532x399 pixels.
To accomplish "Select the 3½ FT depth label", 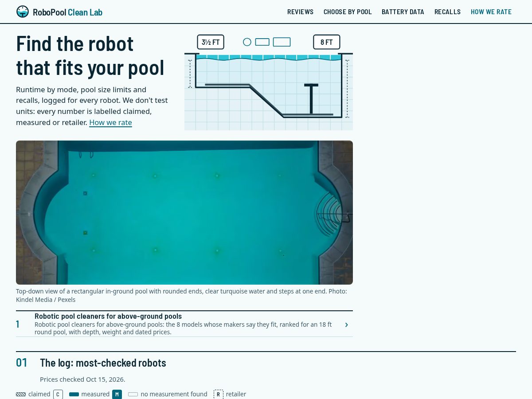I will coord(211,42).
